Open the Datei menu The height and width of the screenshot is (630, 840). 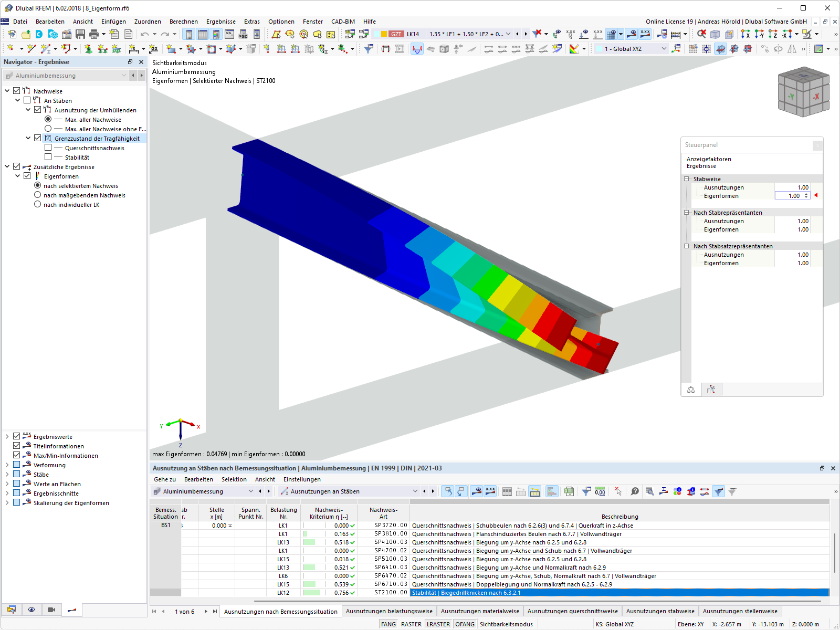pyautogui.click(x=20, y=22)
